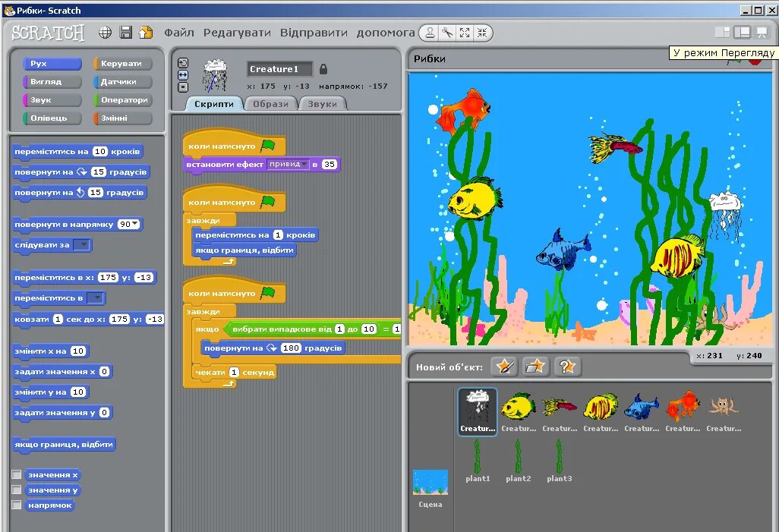The height and width of the screenshot is (532, 779).
Task: Open the Рух blocks category
Action: 52,64
